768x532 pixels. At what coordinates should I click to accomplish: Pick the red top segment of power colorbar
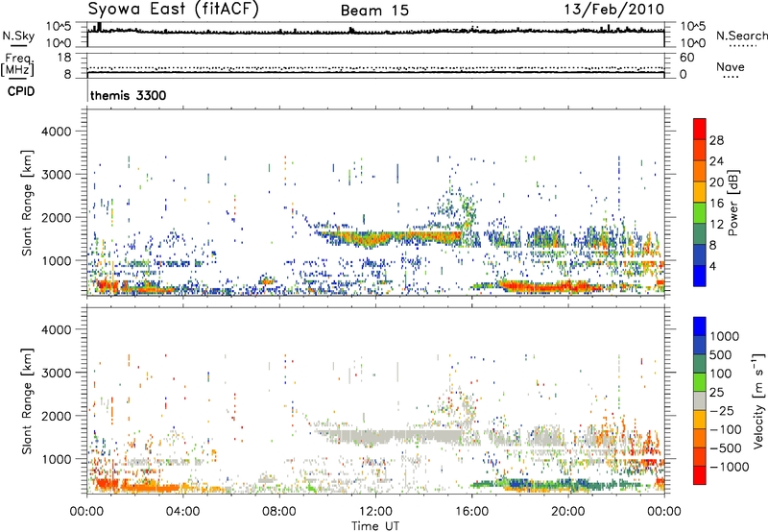click(700, 129)
